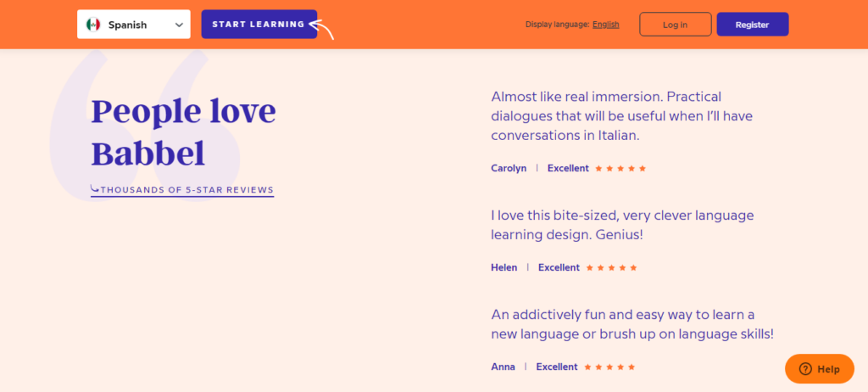Image resolution: width=868 pixels, height=392 pixels.
Task: Click Anna's five-star rating
Action: [x=609, y=367]
